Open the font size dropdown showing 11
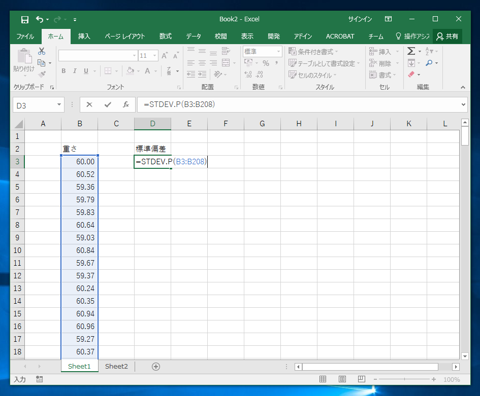Viewport: 480px width, 396px height. (155, 56)
